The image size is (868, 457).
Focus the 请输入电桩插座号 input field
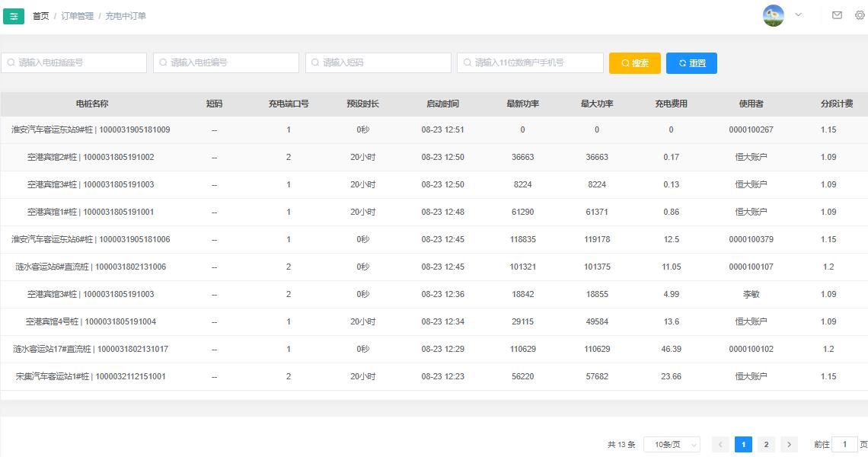click(74, 62)
